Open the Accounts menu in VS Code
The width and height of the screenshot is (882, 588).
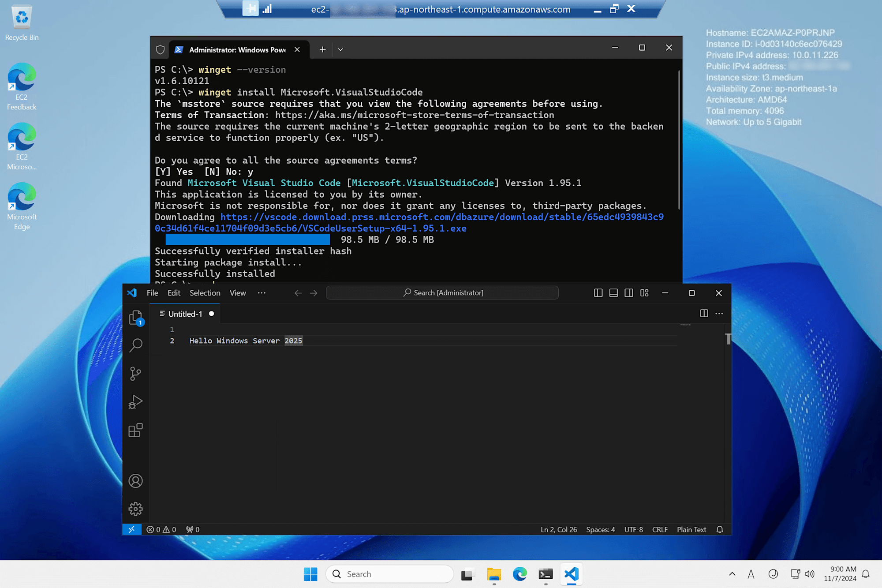pyautogui.click(x=135, y=481)
